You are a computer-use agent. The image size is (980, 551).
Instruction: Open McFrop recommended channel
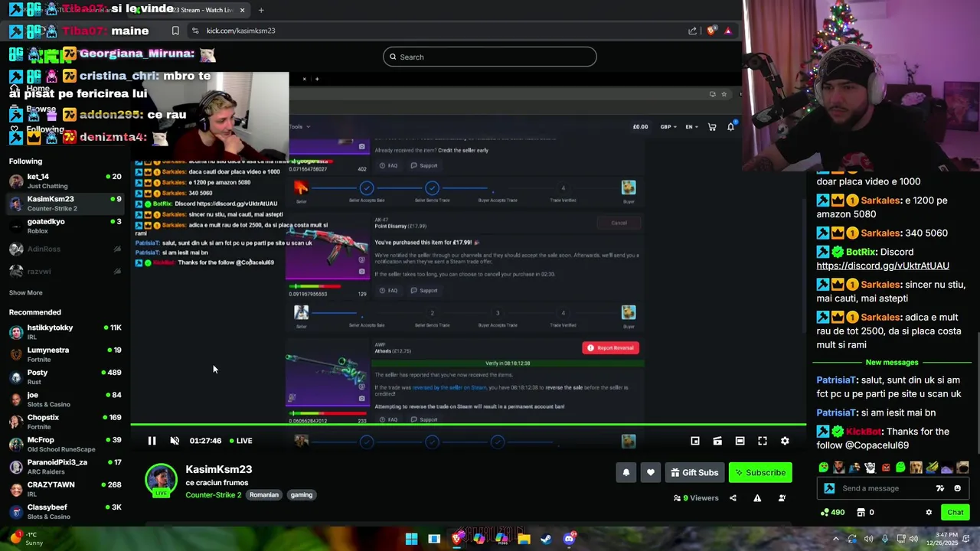[65, 444]
